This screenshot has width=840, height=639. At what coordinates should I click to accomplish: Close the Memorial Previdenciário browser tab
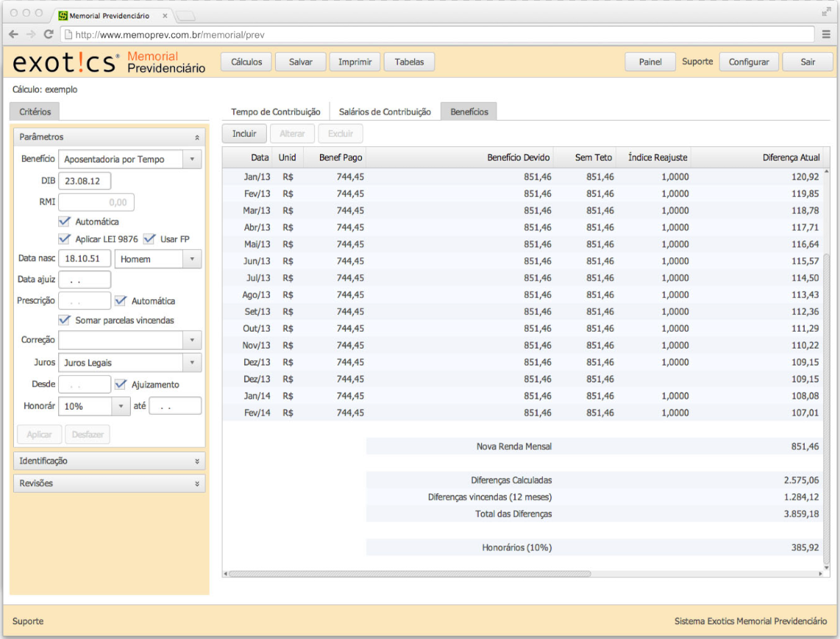point(164,15)
